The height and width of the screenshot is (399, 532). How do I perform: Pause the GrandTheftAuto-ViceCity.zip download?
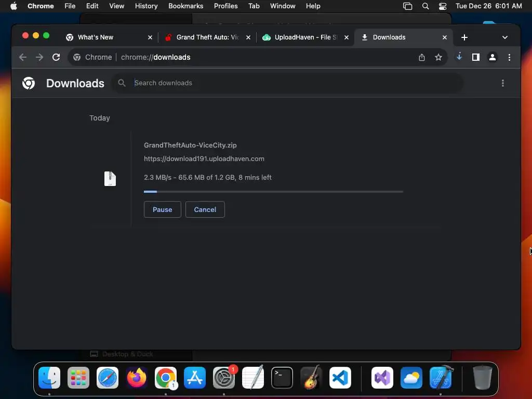(x=162, y=209)
